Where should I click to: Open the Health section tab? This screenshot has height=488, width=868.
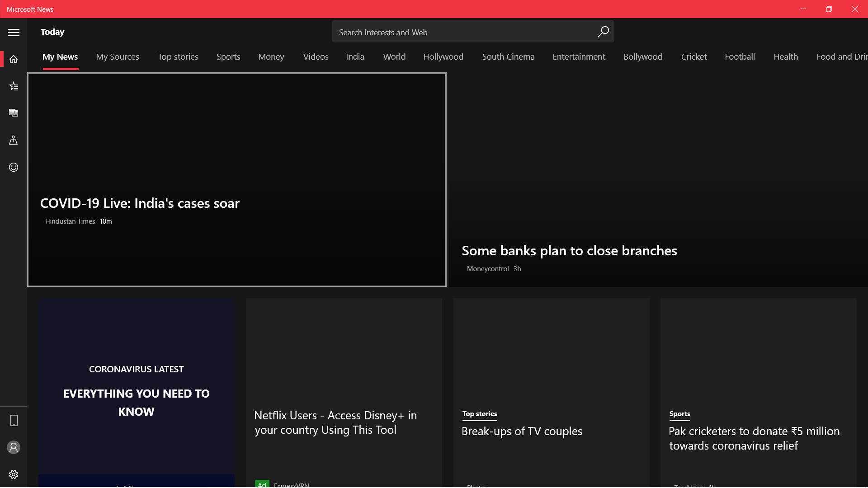(786, 56)
